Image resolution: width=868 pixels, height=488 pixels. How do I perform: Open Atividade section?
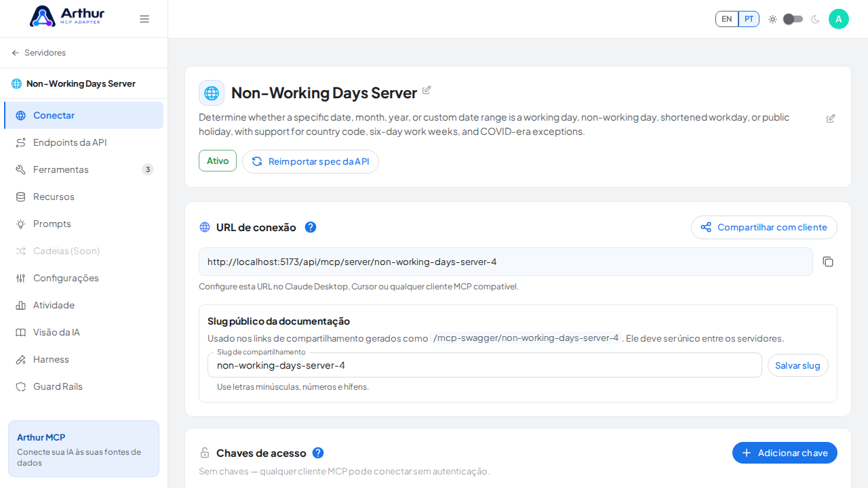(x=83, y=305)
